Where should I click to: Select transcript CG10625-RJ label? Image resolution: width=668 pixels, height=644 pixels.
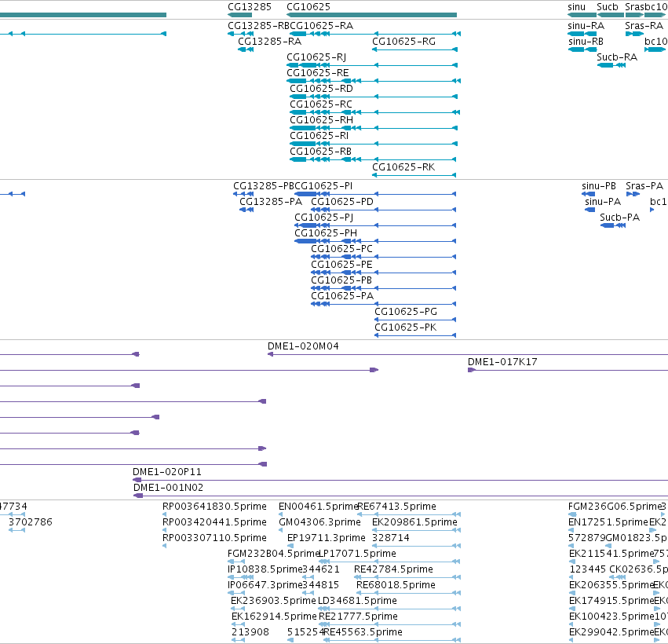point(316,57)
